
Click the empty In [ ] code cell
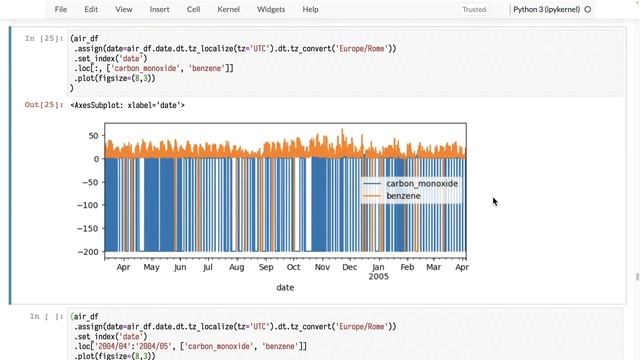(345, 335)
